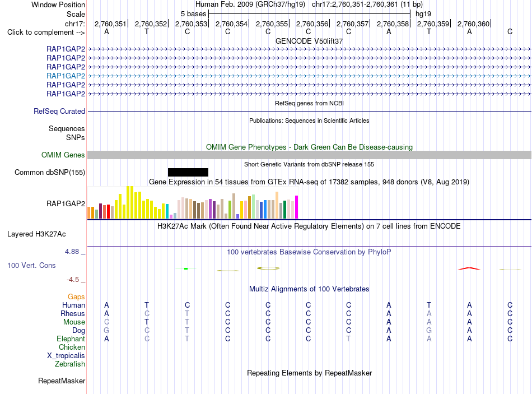Click Short Genetic Variants from dbSNP title
This screenshot has width=532, height=394.
tap(309, 164)
